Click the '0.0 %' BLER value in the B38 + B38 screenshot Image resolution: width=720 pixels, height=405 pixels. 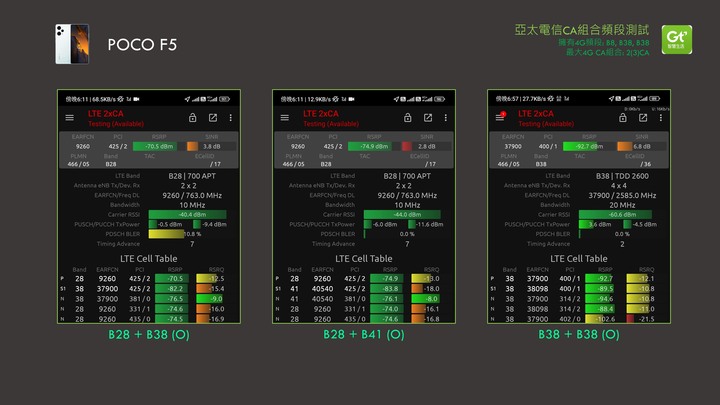622,234
